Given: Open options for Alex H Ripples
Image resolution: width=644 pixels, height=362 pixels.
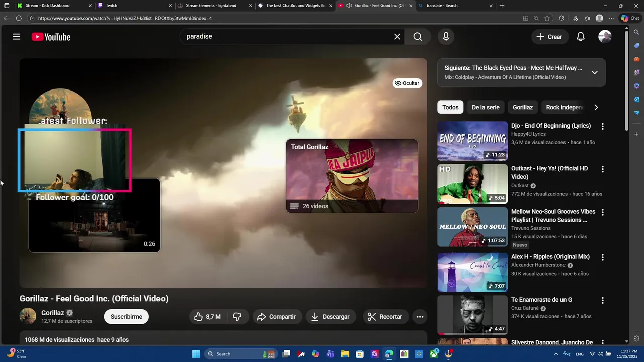Looking at the screenshot, I should point(603,257).
